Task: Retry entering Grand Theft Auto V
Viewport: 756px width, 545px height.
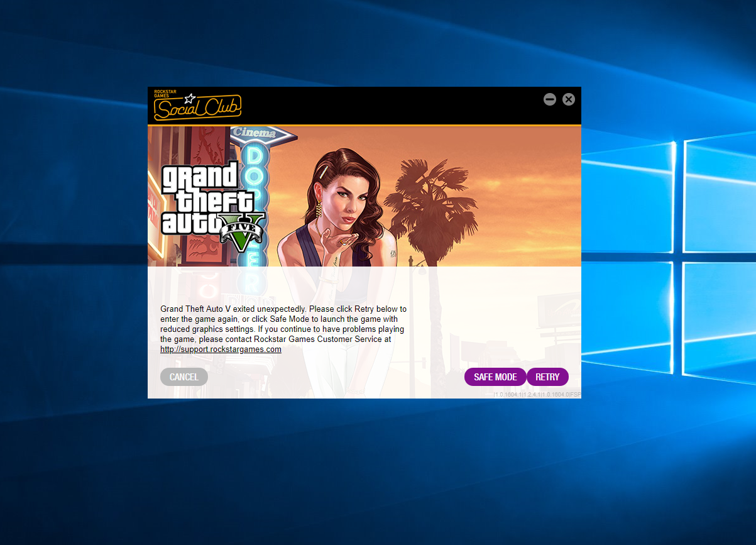Action: 547,377
